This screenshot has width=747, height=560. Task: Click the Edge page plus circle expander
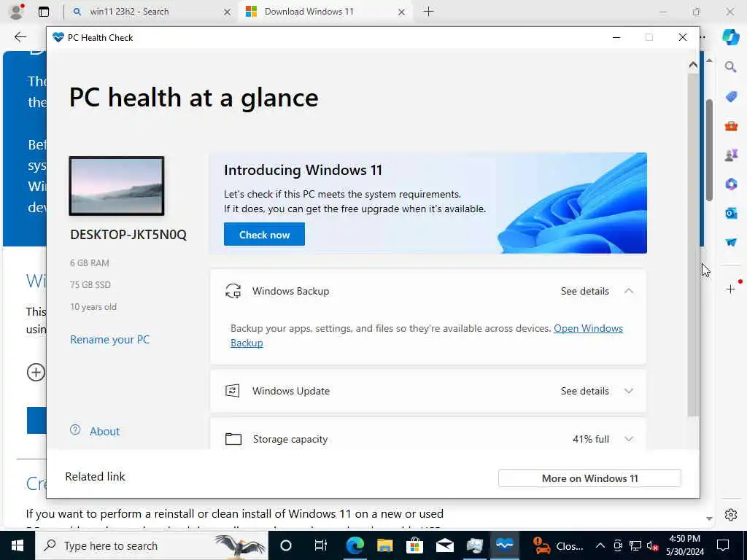(36, 372)
